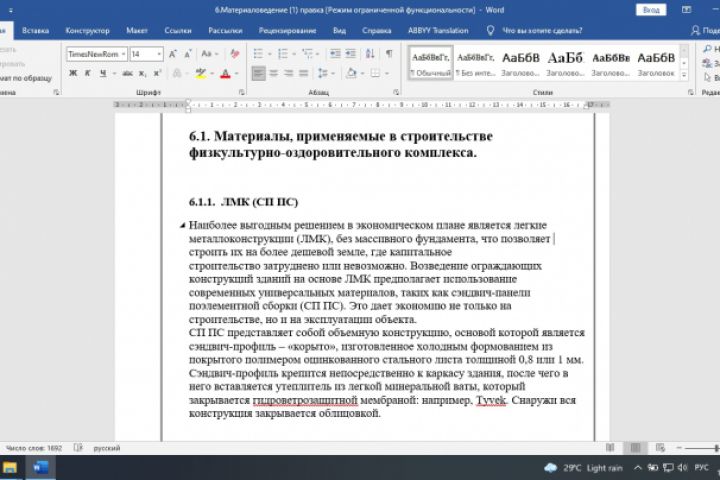Switch to Web Layout view
Image resolution: width=720 pixels, height=480 pixels.
click(660, 447)
